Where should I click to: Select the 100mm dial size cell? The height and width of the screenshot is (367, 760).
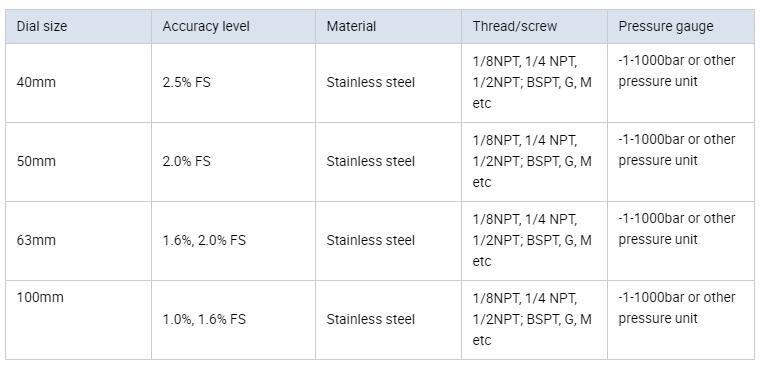click(x=79, y=320)
